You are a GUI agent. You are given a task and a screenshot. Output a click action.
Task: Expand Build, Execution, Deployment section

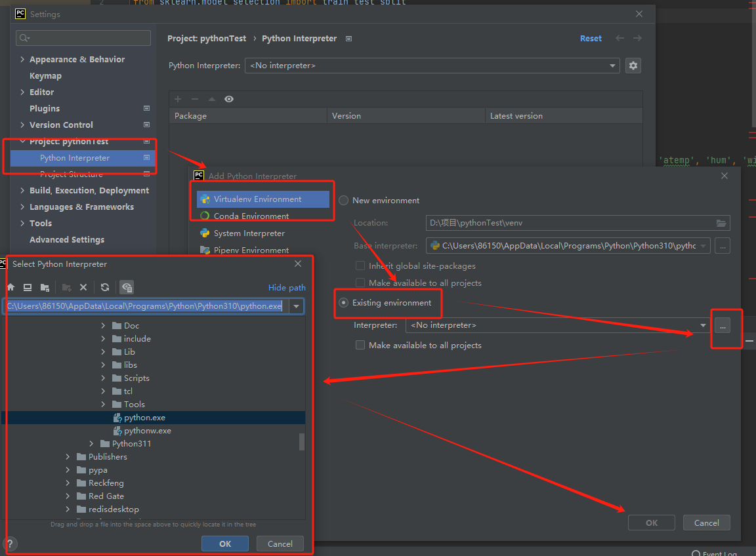pos(22,190)
